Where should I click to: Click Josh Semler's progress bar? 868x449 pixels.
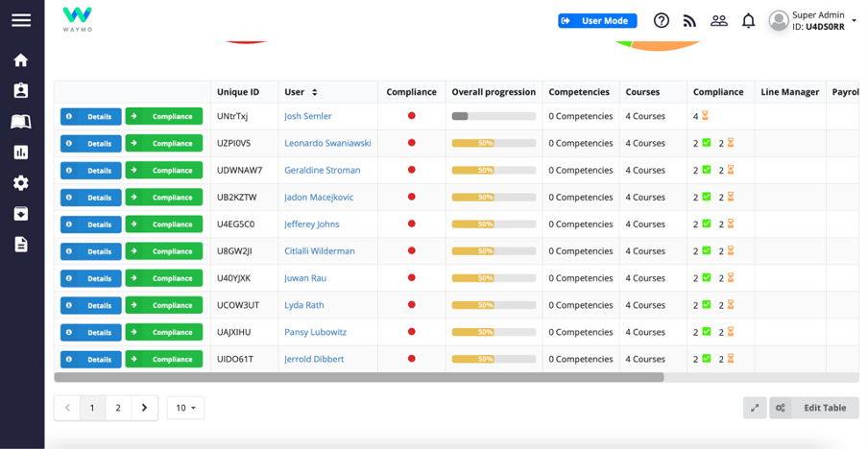(x=494, y=116)
